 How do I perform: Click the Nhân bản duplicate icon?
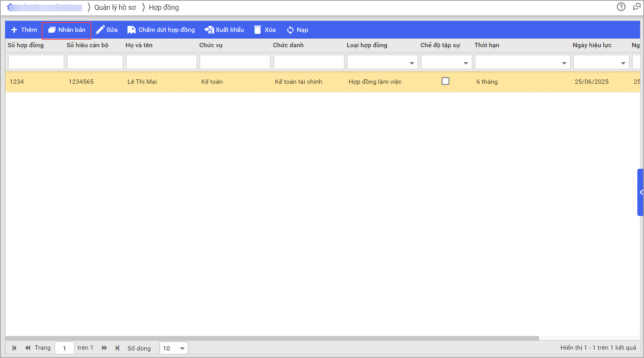pos(52,30)
